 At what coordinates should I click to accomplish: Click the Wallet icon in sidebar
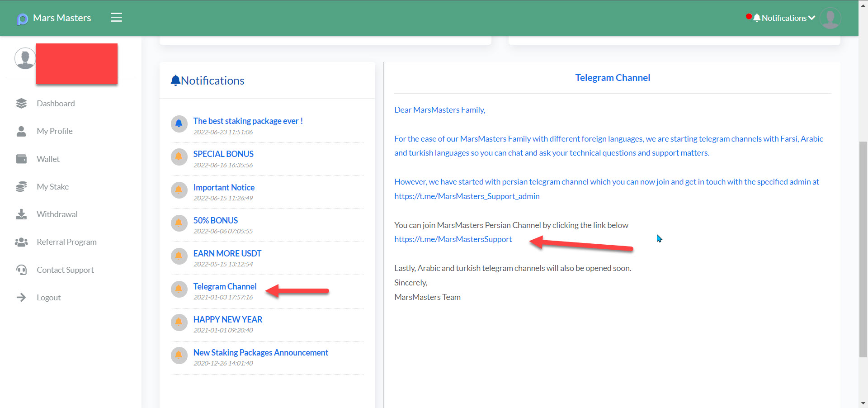coord(21,159)
